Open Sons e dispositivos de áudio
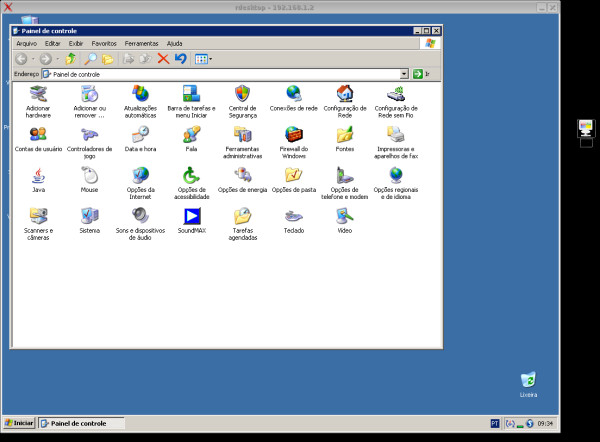 click(x=140, y=224)
